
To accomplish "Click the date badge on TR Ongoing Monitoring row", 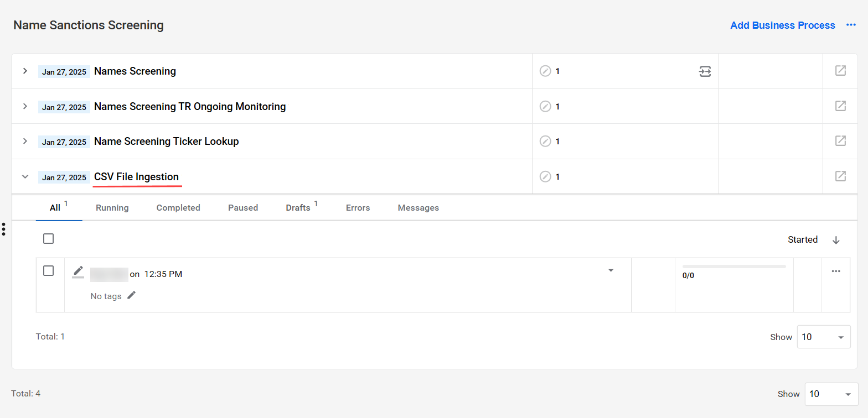I will point(64,107).
